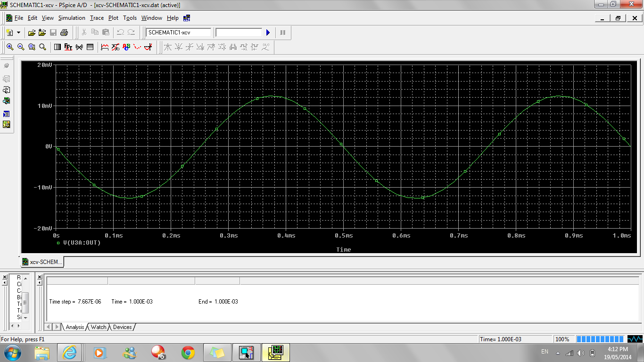Click the Zoom Fit icon
This screenshot has width=644, height=362.
pyautogui.click(x=42, y=47)
